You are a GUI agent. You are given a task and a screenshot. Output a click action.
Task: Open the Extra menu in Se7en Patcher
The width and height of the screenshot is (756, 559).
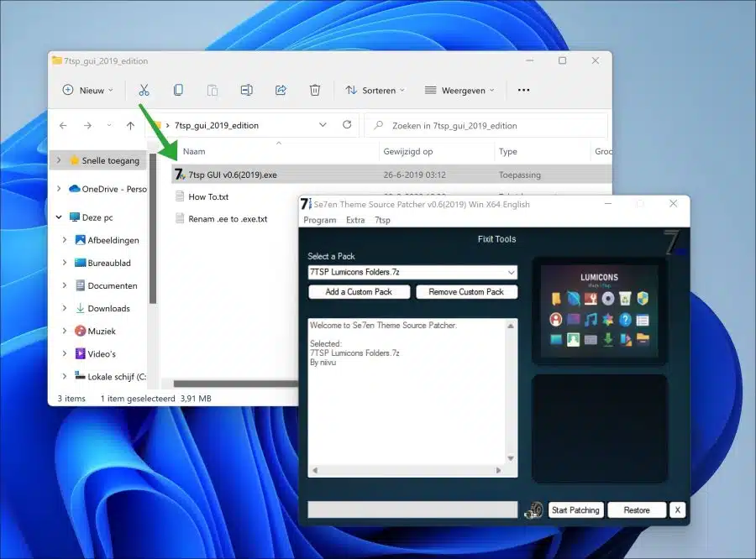point(355,220)
